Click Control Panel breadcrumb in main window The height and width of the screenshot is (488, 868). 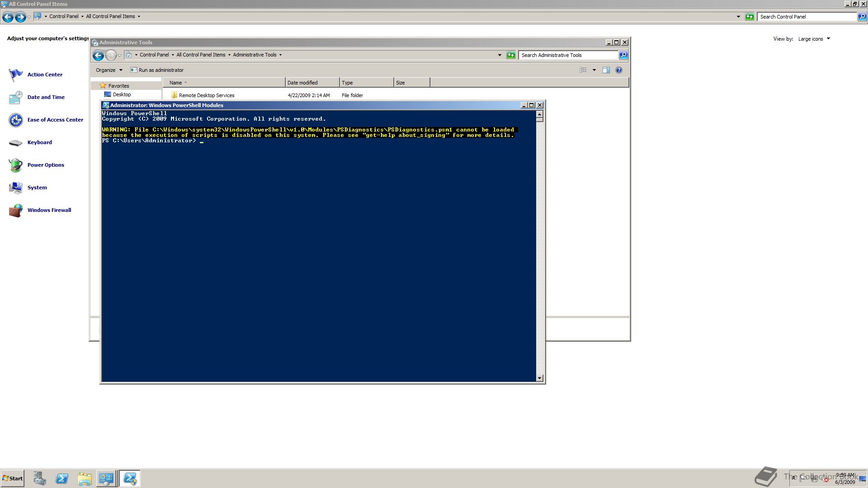pos(64,16)
